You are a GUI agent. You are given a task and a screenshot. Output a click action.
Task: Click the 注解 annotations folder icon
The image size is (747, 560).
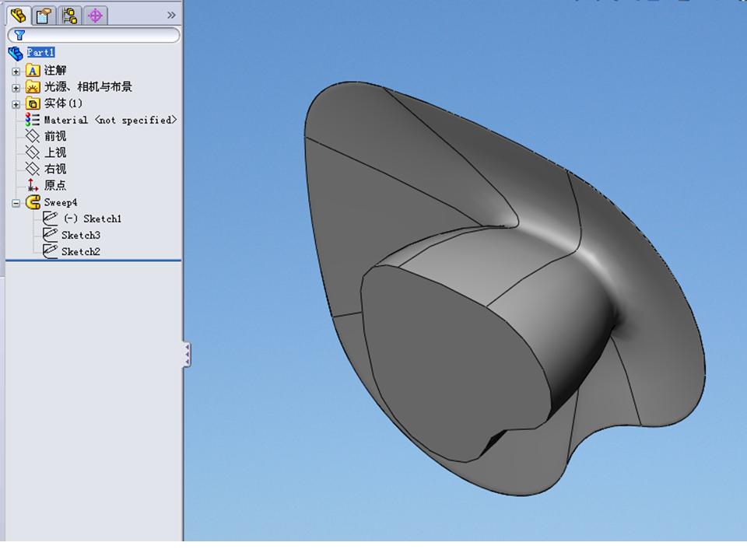[33, 71]
